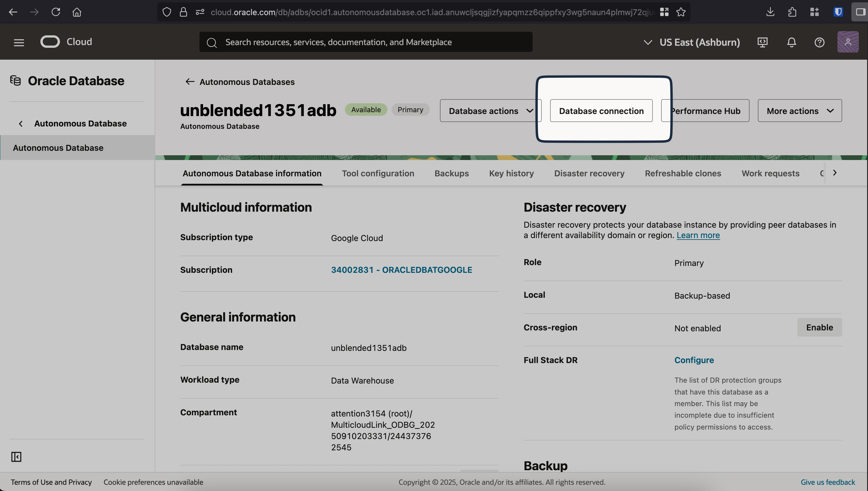Open subscription 34002831 - ORACLEDBATGOOGLE link

tap(401, 270)
